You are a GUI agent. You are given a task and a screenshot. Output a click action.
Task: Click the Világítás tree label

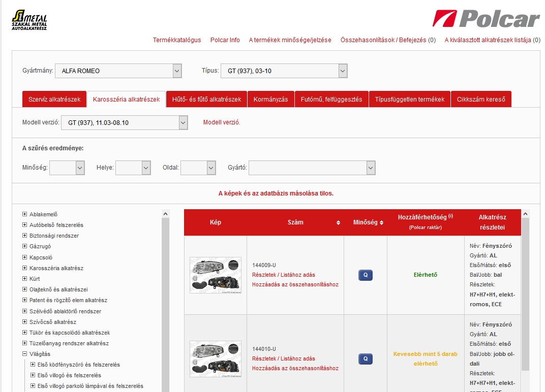40,354
